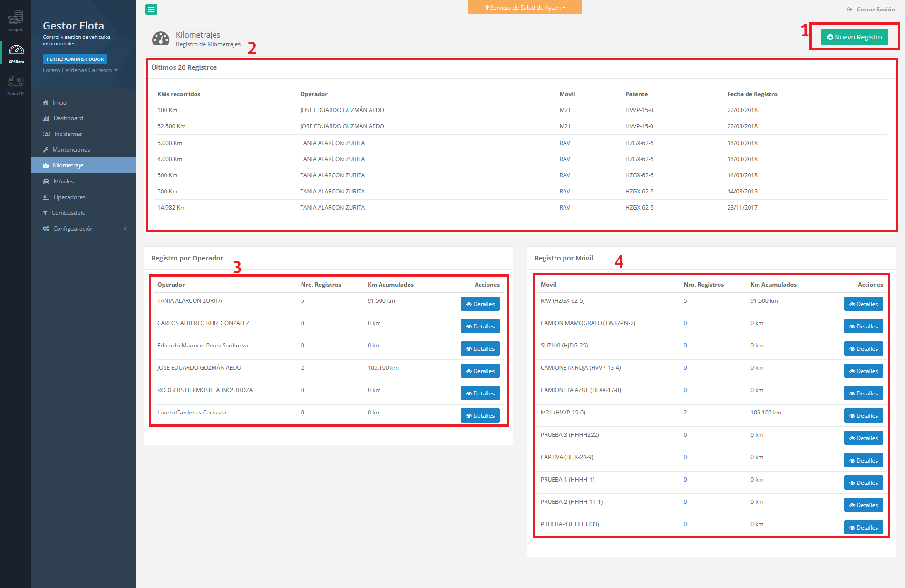
Task: Open the Incidentes menu item
Action: [68, 134]
